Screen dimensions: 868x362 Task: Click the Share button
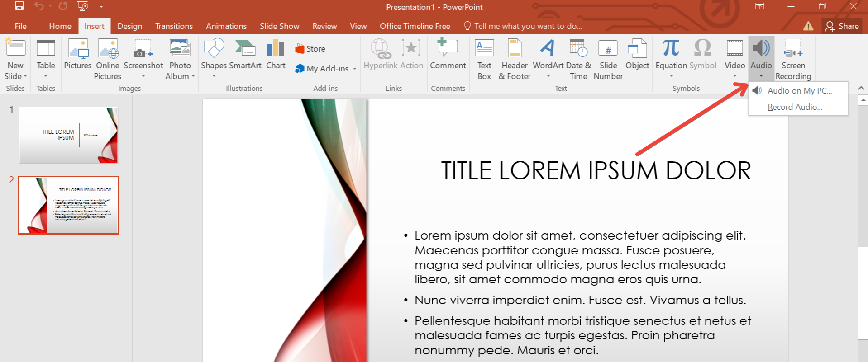pyautogui.click(x=842, y=26)
